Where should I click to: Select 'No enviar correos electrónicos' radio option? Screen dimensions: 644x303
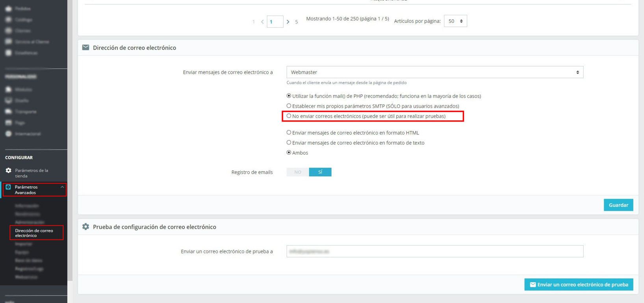[289, 116]
